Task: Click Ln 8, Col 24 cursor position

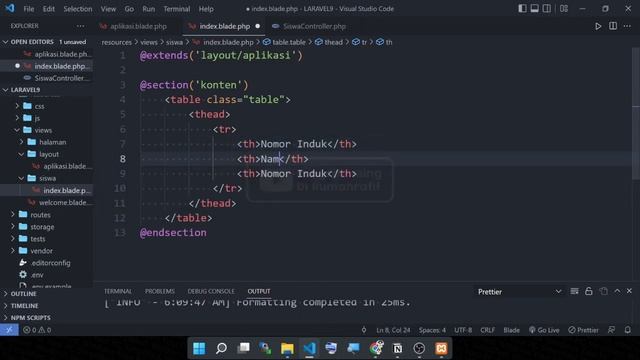Action: coord(393,330)
